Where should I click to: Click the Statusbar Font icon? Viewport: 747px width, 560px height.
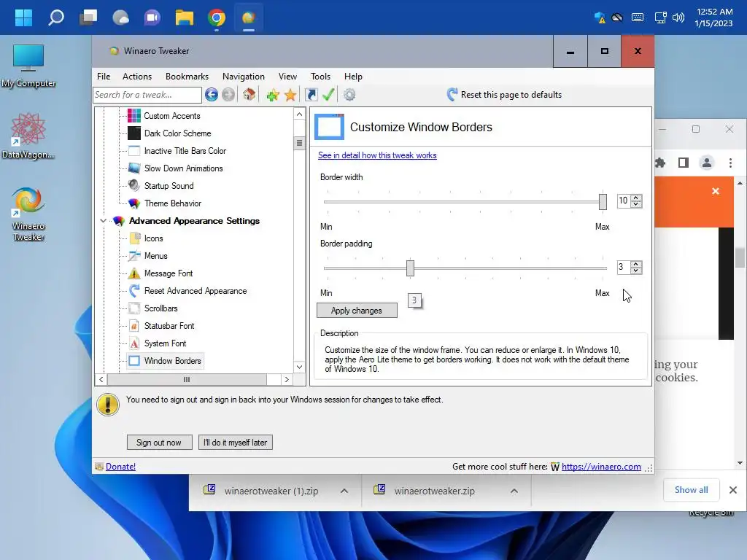click(134, 326)
